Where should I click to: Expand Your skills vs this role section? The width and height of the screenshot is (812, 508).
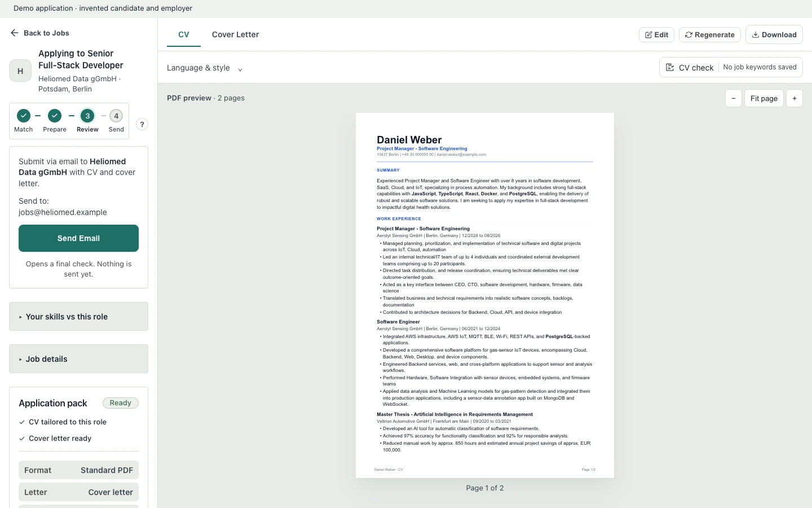click(x=79, y=317)
